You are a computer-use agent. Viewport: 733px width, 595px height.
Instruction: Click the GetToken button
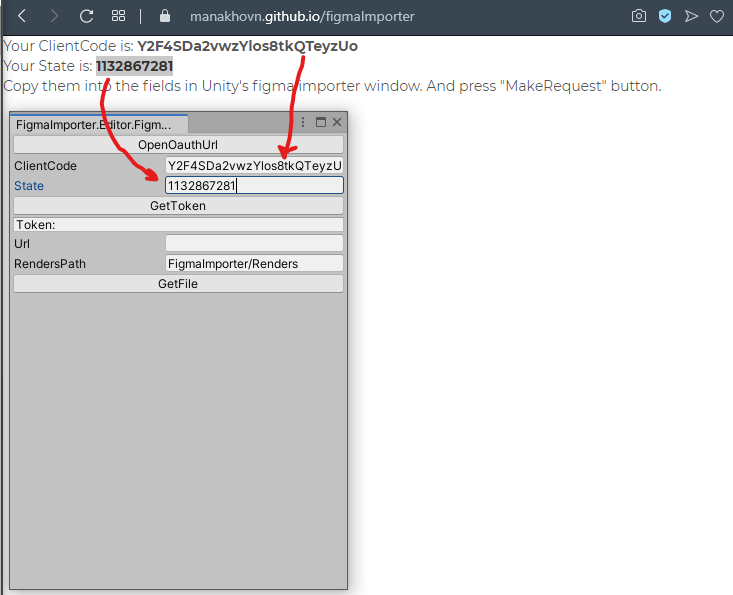178,206
